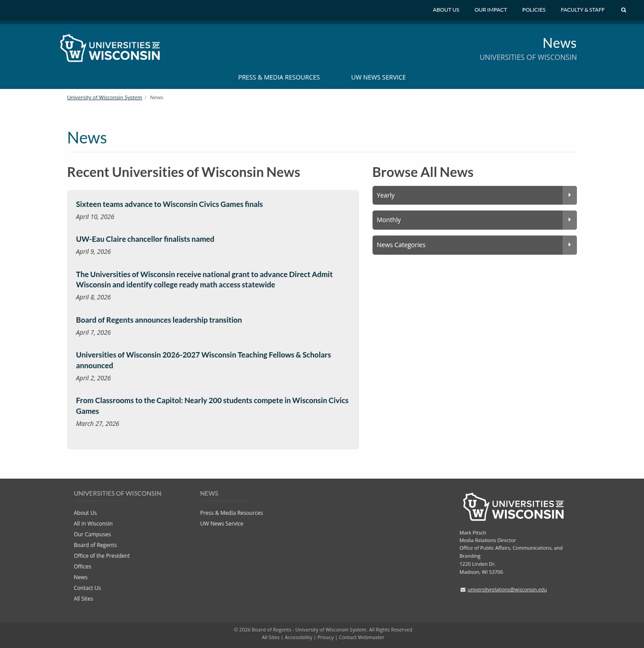644x648 pixels.
Task: Open the search using the magnifier icon
Action: 623,9
